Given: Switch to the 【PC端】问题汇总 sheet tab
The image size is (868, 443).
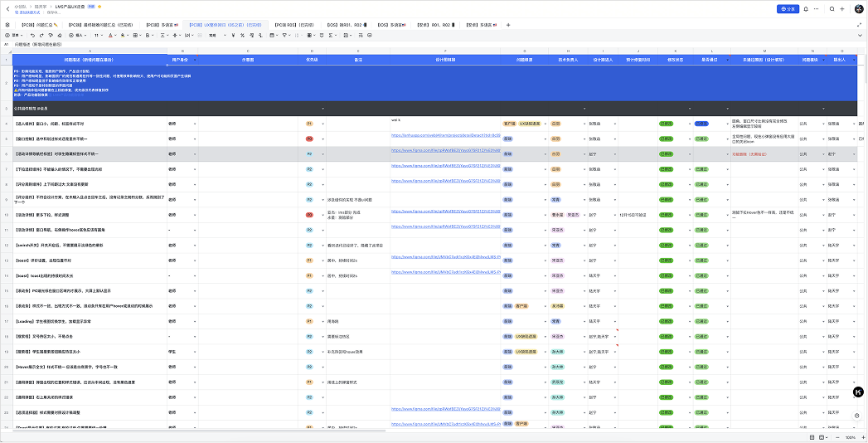Looking at the screenshot, I should tap(39, 25).
